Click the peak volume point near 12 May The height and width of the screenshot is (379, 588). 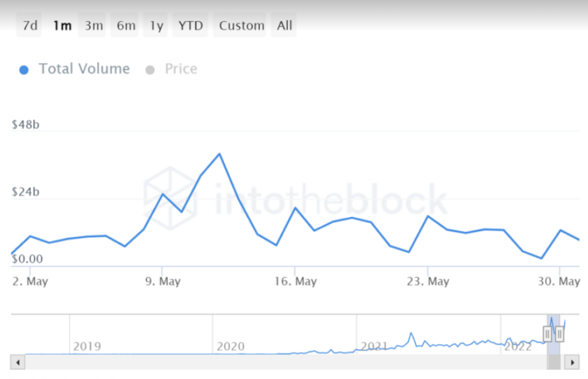click(x=220, y=154)
